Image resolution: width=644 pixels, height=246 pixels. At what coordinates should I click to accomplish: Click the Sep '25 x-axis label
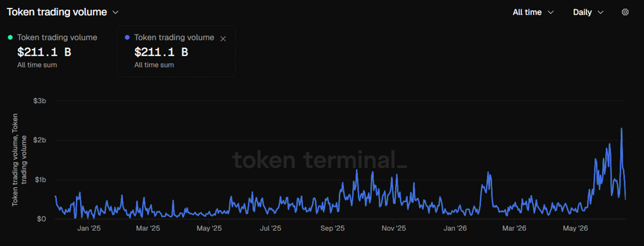(333, 228)
